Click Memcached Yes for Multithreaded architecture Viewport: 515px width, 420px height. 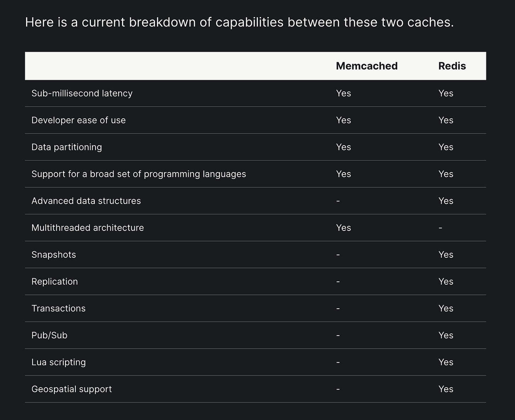click(343, 228)
